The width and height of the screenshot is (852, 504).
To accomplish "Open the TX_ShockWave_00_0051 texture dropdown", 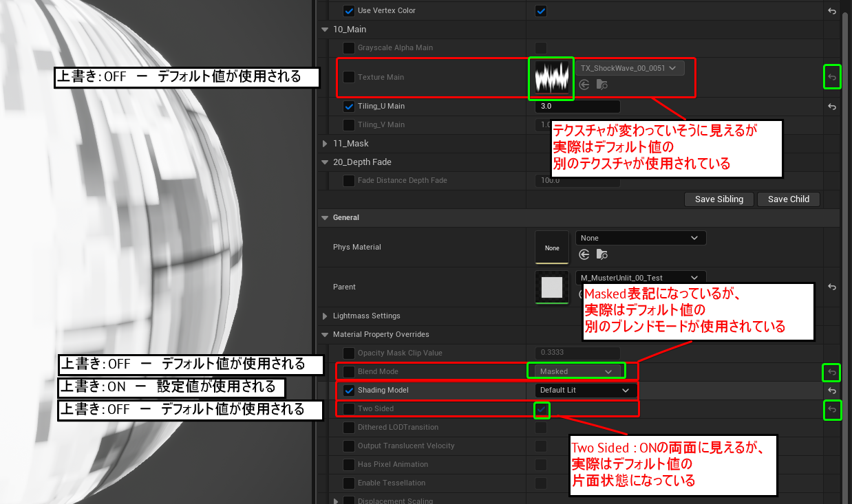I will click(629, 68).
